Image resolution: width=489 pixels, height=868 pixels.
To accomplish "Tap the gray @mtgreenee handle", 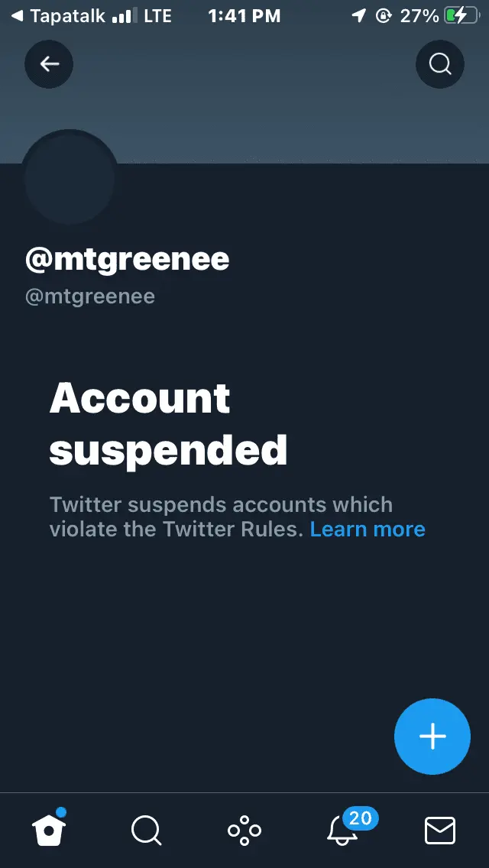I will coord(90,296).
